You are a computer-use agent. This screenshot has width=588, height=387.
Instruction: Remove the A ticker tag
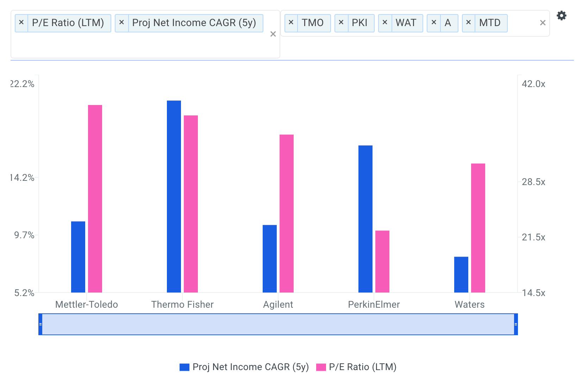click(434, 23)
